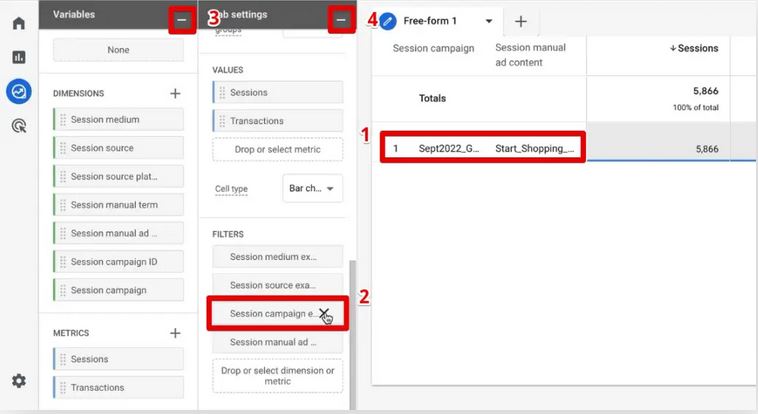This screenshot has height=414, width=758.
Task: Click the Totals row label
Action: point(432,98)
